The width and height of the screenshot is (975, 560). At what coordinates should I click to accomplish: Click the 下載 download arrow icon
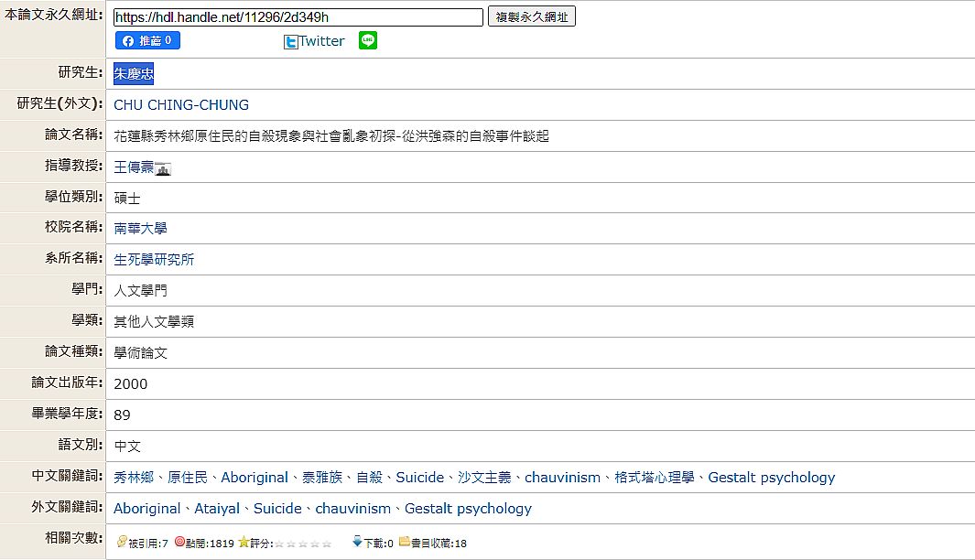pos(357,543)
